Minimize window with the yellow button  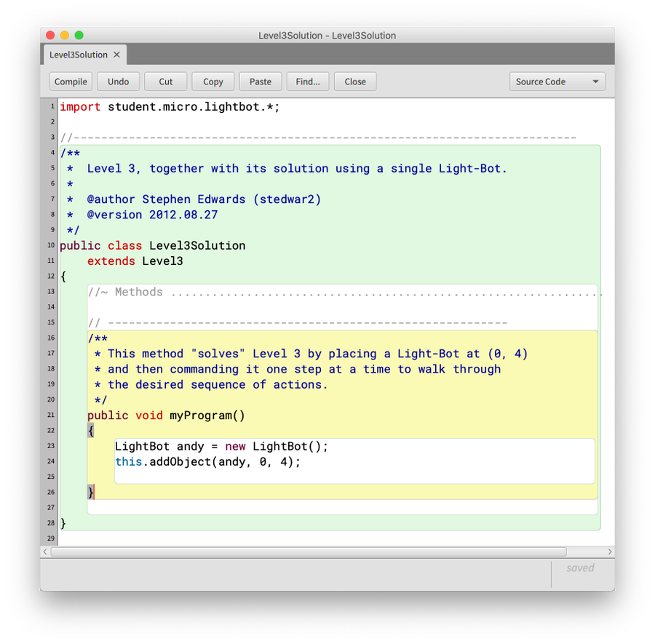pyautogui.click(x=65, y=35)
